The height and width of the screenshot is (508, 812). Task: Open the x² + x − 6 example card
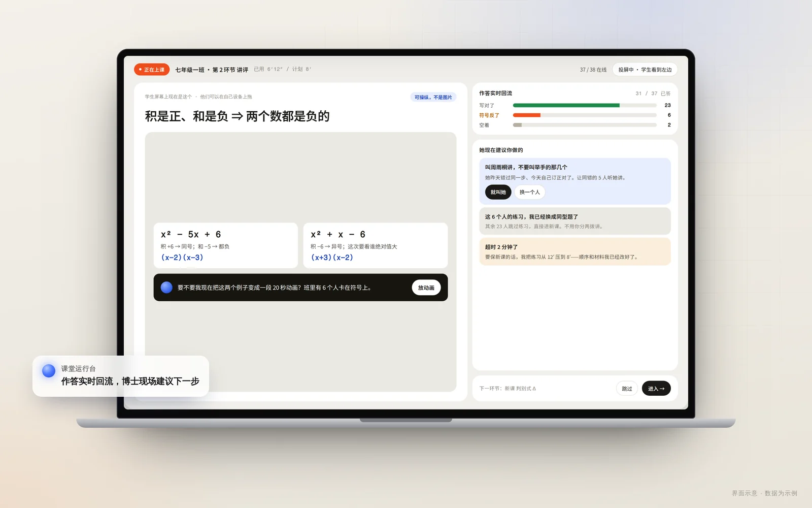coord(375,245)
